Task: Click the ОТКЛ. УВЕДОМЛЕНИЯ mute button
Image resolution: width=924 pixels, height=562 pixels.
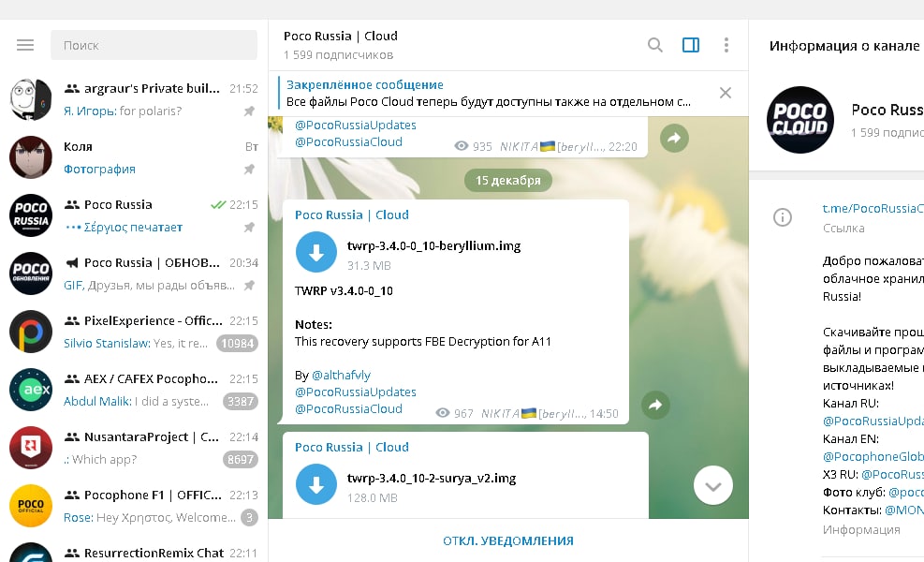Action: (508, 540)
